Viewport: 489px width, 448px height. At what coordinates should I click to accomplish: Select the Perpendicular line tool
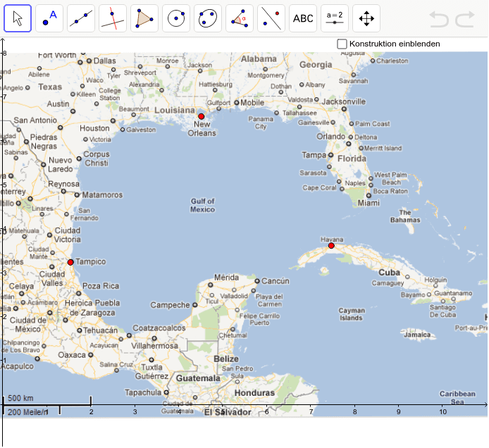tap(113, 18)
